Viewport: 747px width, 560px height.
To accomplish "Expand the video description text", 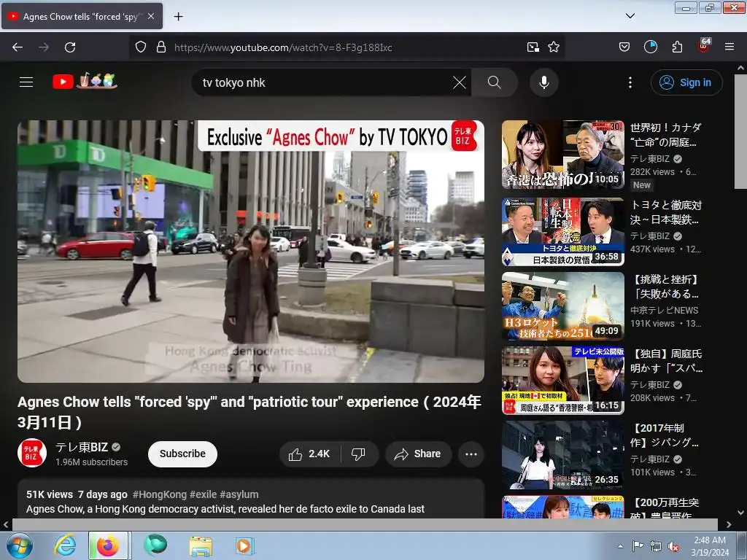I will (225, 509).
